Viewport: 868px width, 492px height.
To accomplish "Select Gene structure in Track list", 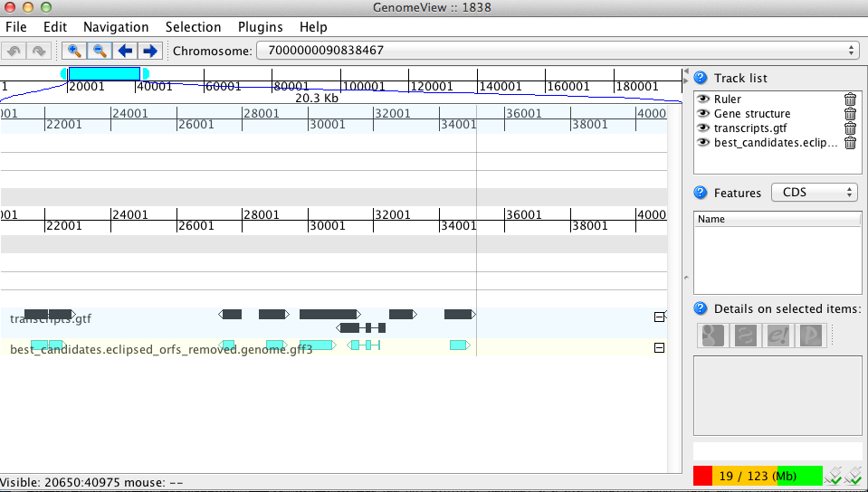I will tap(752, 113).
